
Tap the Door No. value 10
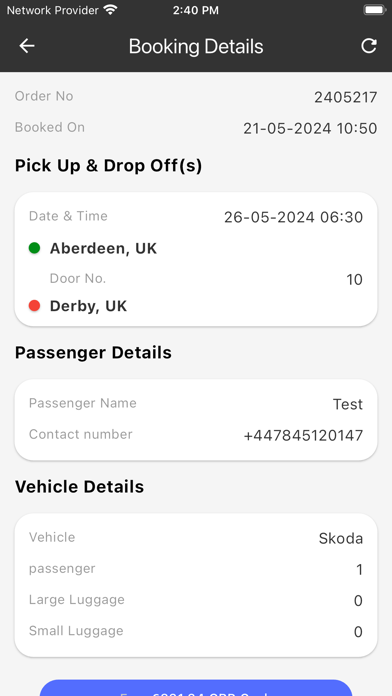click(354, 280)
